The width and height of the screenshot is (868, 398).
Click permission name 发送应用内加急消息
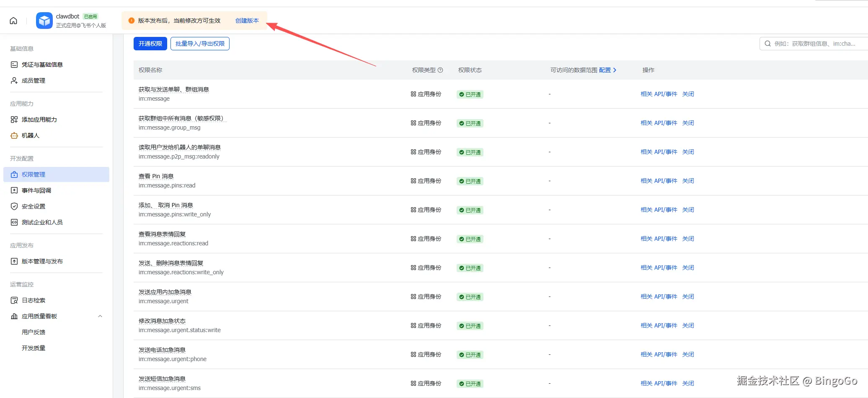coord(165,292)
